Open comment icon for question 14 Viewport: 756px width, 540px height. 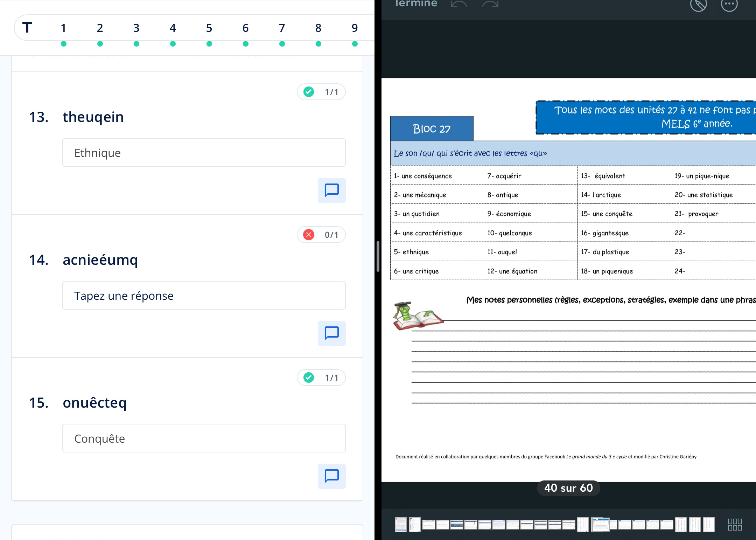331,333
